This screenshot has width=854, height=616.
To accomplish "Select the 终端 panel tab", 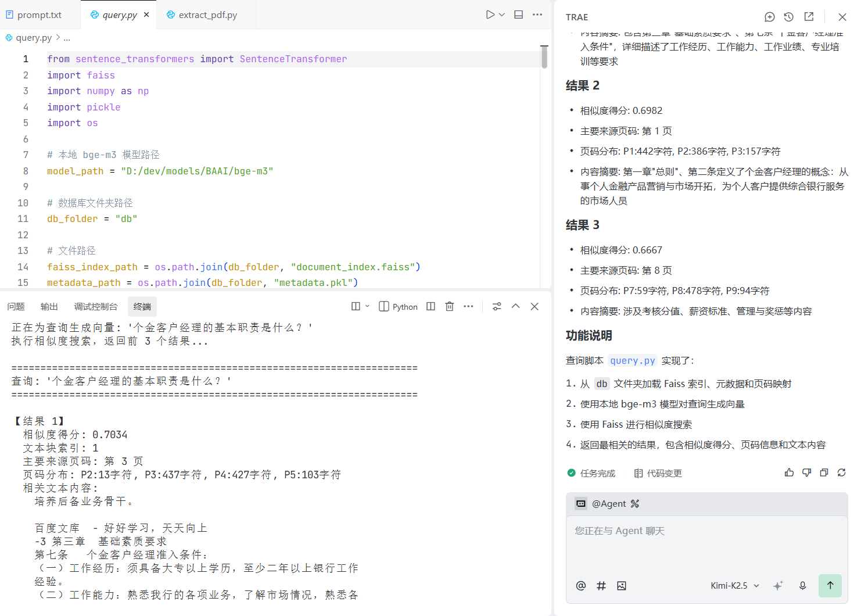I will 142,306.
